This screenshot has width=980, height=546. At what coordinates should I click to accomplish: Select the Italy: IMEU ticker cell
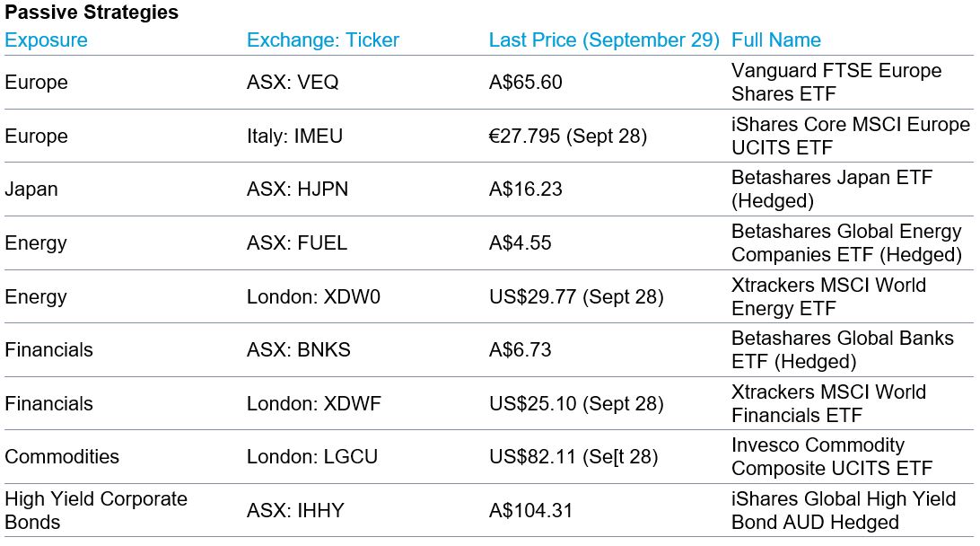pos(295,136)
